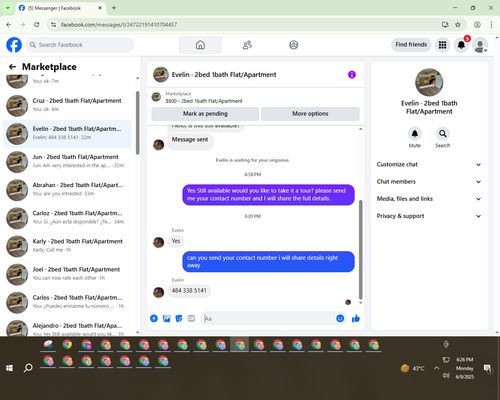Open Windows notification center
500x400 pixels.
[488, 368]
